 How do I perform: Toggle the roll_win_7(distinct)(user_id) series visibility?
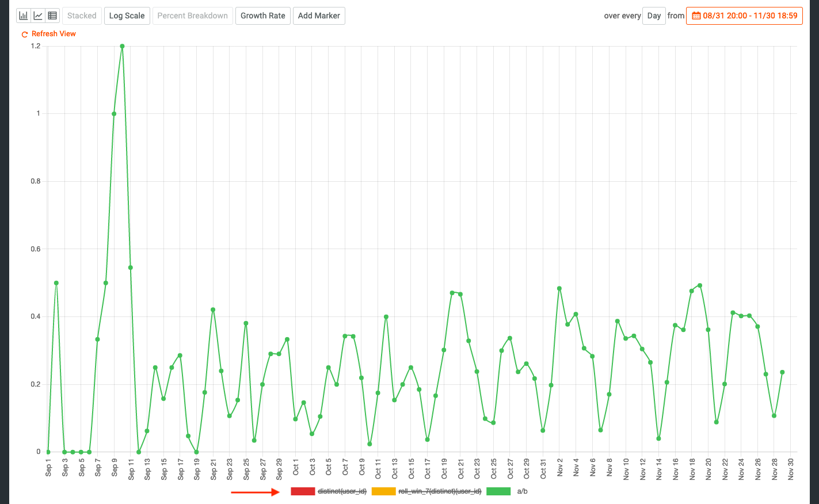tap(440, 491)
